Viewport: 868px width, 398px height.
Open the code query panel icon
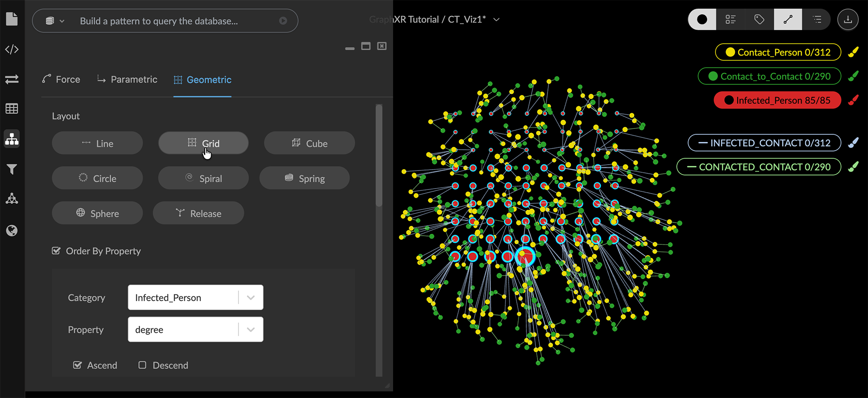12,49
